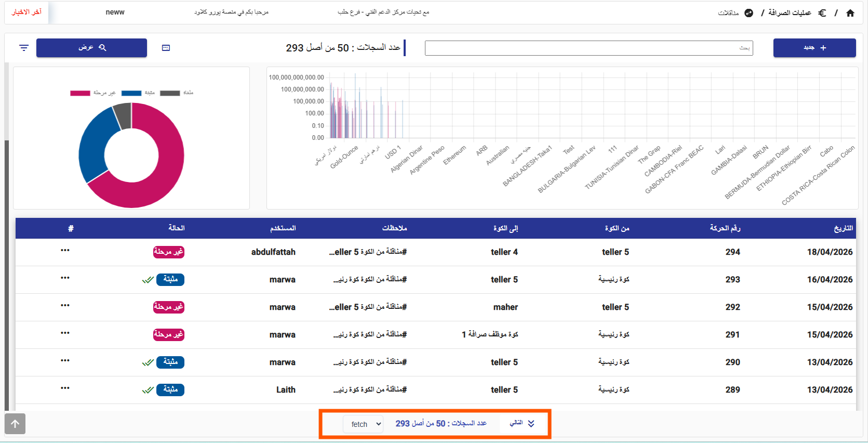Click the home icon in breadcrumb

[x=850, y=13]
